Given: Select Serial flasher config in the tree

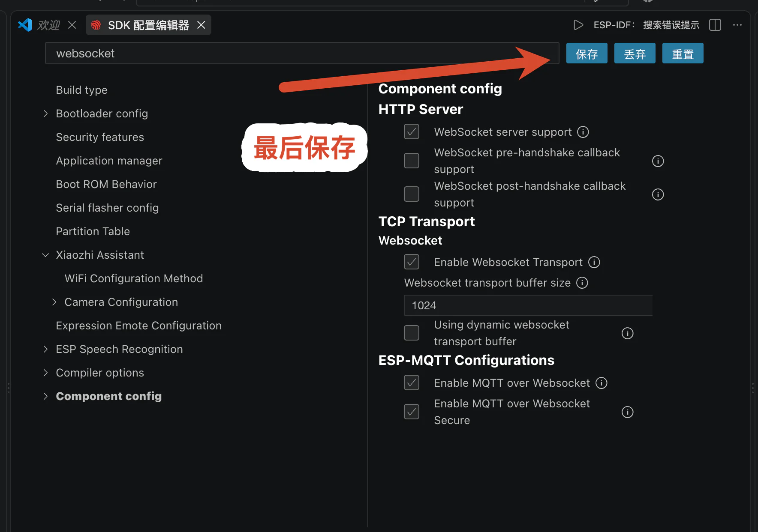Looking at the screenshot, I should pos(107,208).
